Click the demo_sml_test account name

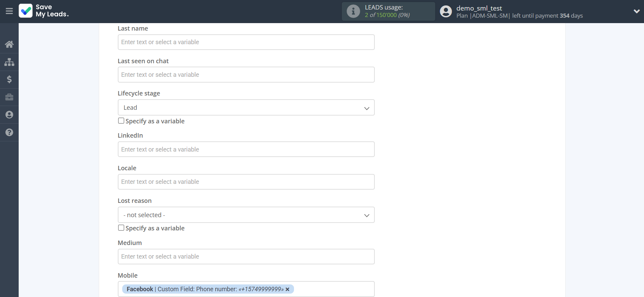(x=479, y=8)
